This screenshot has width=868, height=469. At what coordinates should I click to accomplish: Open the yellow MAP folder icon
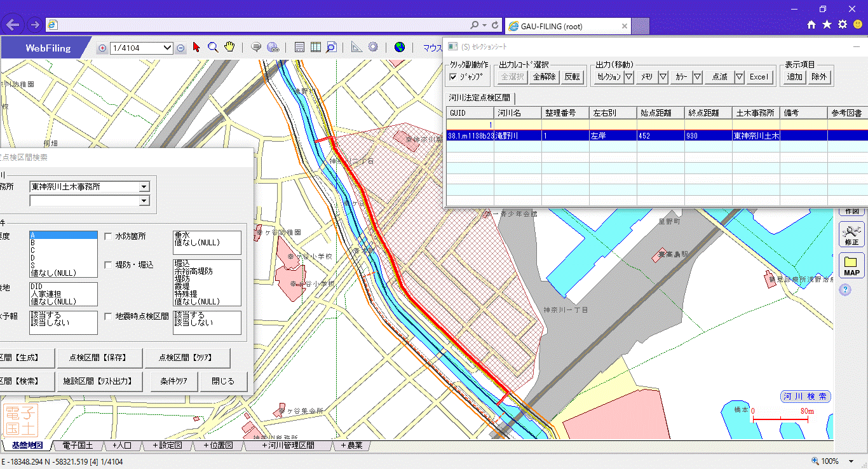[x=851, y=266]
